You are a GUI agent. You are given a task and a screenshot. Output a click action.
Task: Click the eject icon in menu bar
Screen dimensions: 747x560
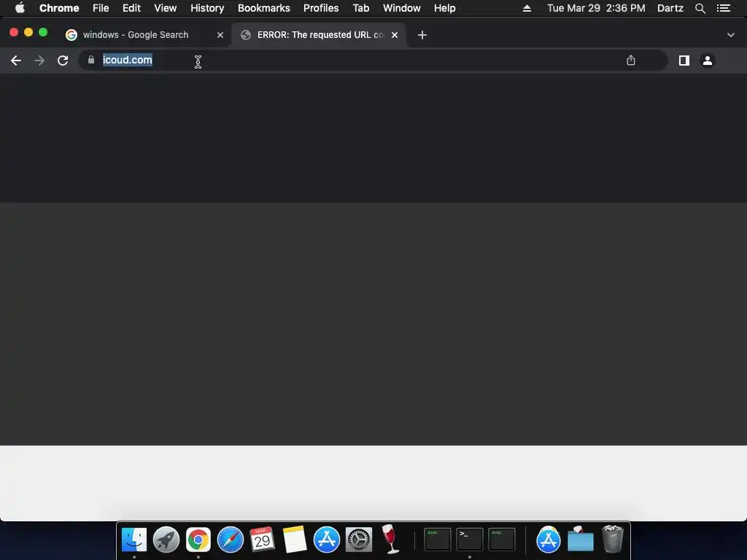point(527,8)
